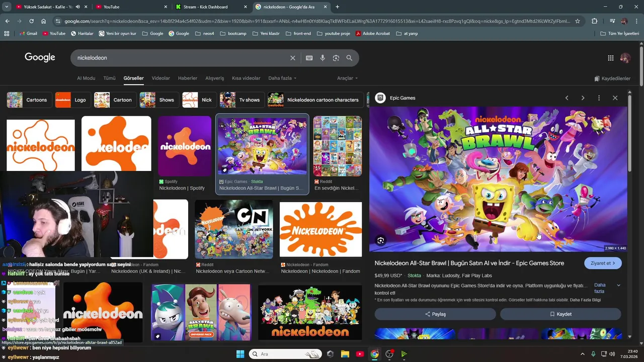Open Haberler search tab
644x362 pixels.
coord(188,78)
